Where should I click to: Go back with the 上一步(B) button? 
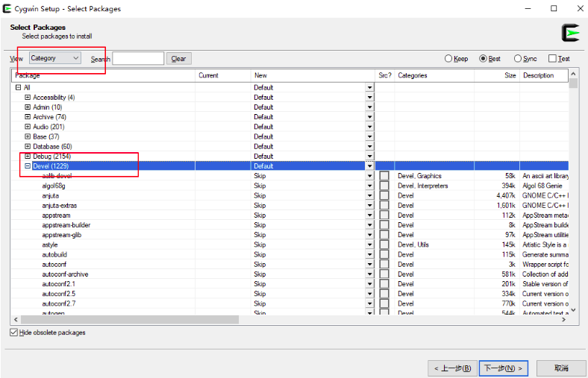pos(452,368)
